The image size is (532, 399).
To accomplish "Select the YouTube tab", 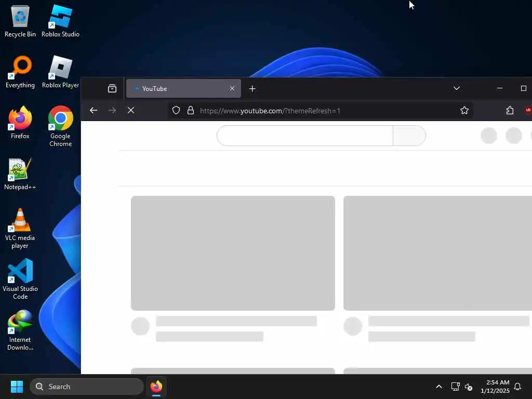I will (183, 88).
